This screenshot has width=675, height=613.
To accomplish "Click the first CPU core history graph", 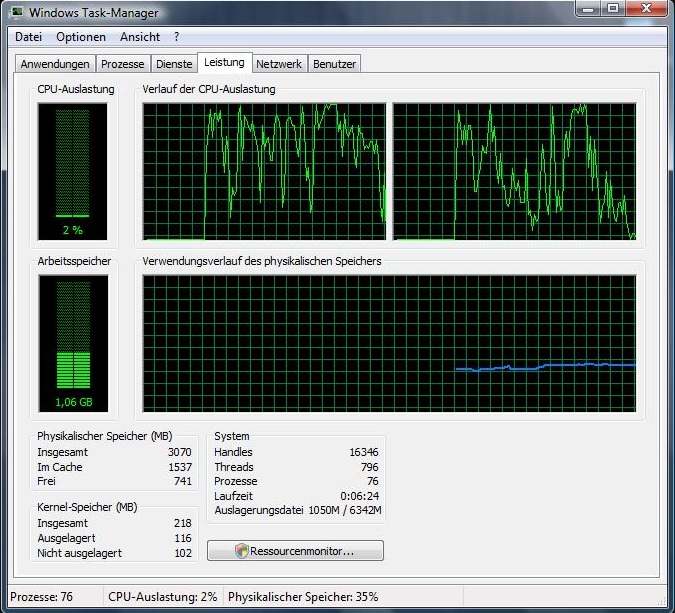I will point(264,171).
